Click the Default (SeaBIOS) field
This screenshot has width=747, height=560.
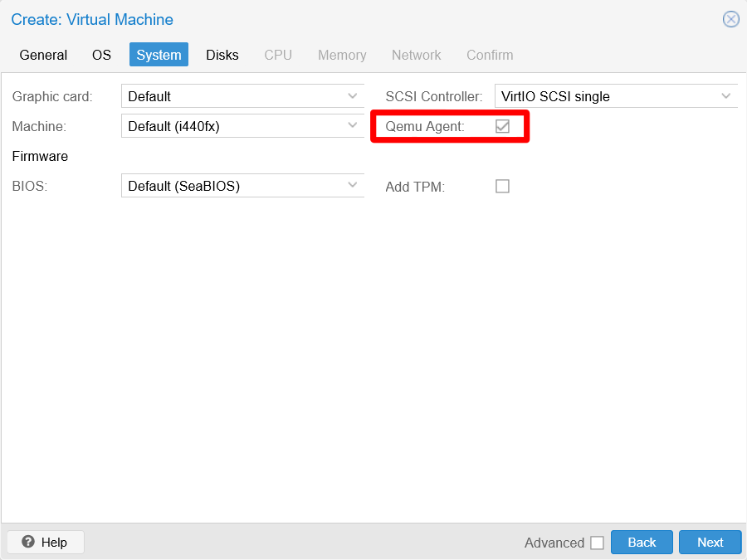(232, 186)
